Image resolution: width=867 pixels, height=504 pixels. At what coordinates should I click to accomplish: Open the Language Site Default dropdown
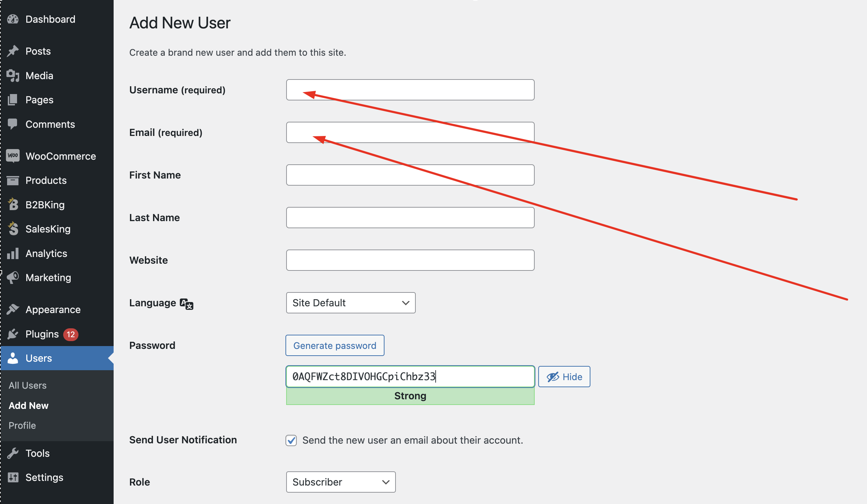(x=351, y=303)
